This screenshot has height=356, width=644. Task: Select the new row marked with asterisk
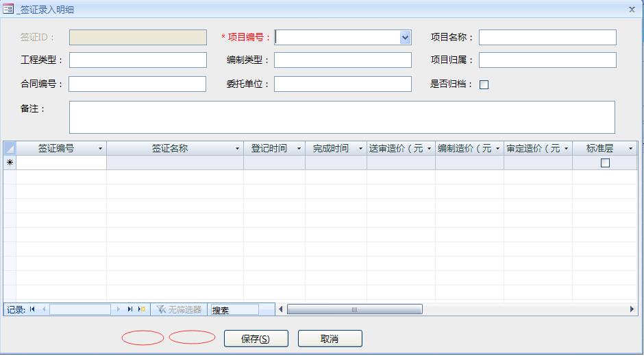(10, 163)
